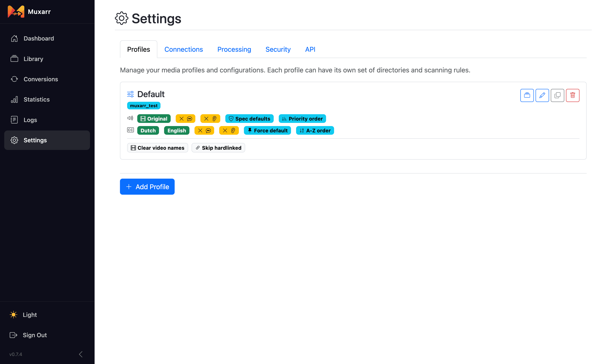The width and height of the screenshot is (612, 364).
Task: Click the Conversions arrows icon
Action: [14, 79]
